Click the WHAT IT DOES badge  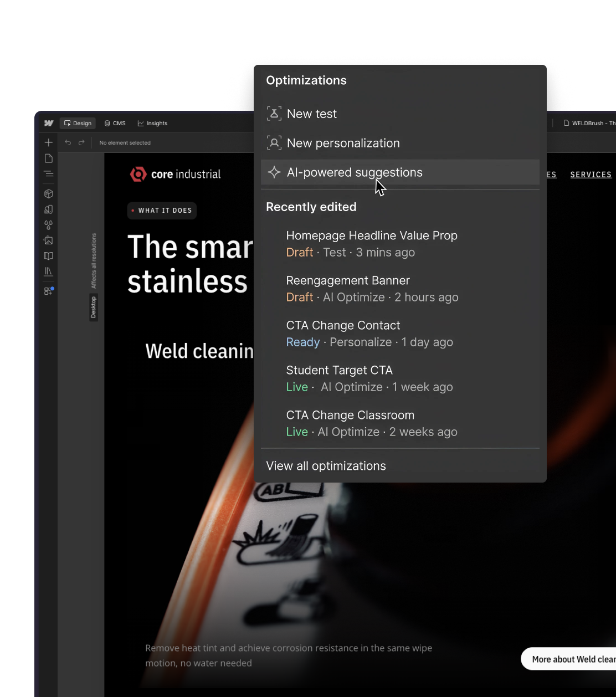(162, 211)
